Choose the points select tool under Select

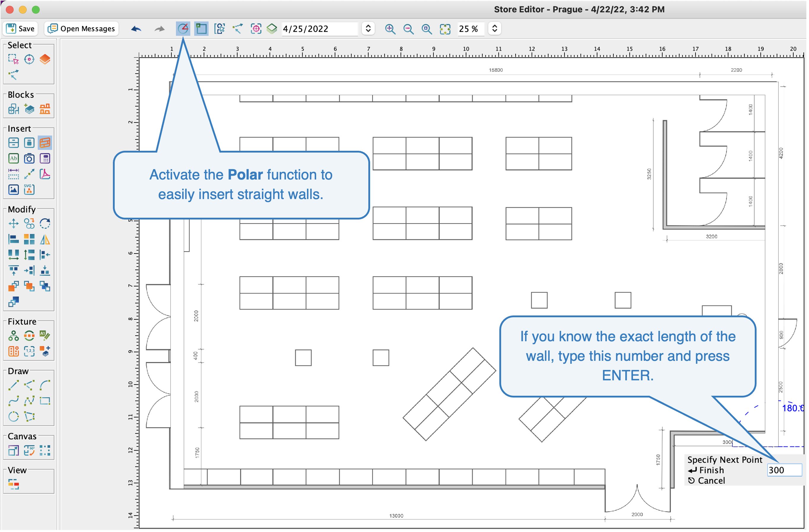(13, 74)
